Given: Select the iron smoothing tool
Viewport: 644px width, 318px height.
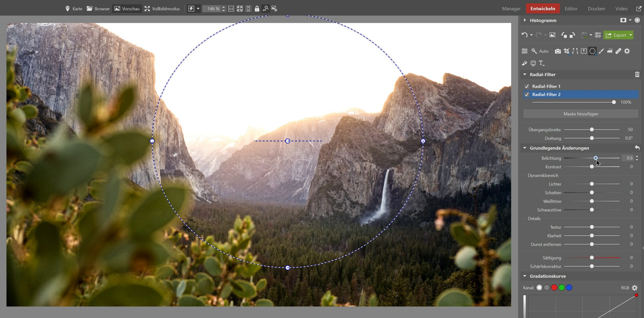Looking at the screenshot, I should point(610,51).
